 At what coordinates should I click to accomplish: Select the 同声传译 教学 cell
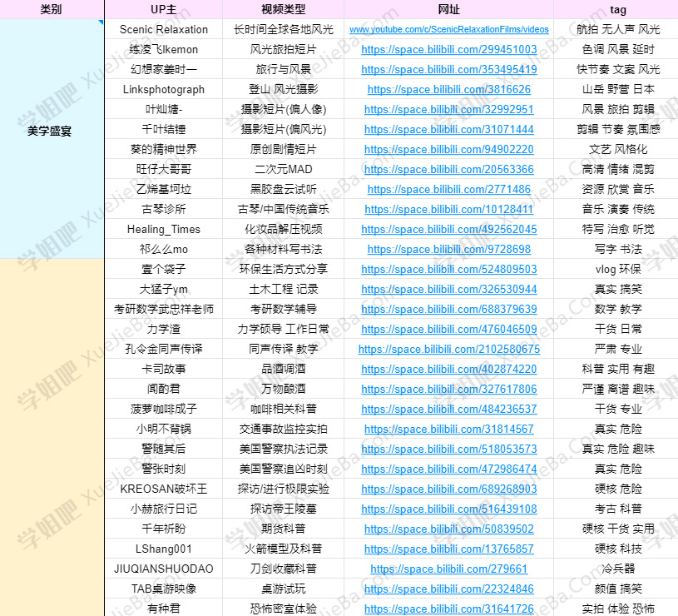click(283, 349)
